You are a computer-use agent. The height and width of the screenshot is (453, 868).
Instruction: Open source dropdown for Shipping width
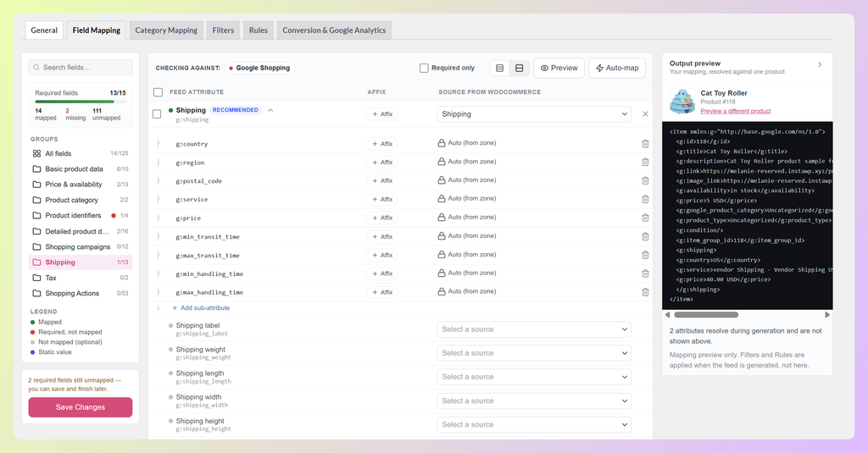(x=534, y=401)
